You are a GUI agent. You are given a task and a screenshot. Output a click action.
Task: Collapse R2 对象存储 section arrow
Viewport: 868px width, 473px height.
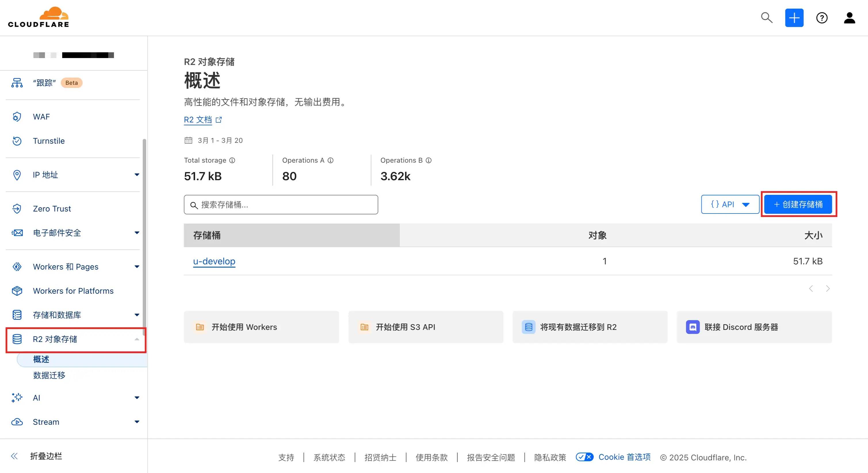coord(137,339)
